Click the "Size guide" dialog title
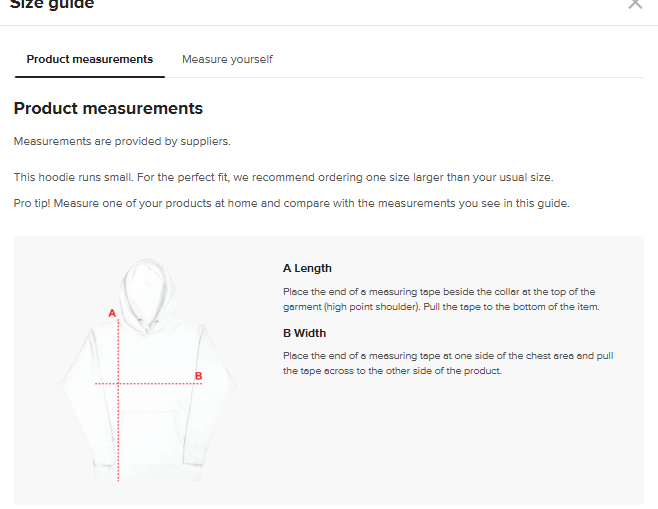 (x=52, y=5)
